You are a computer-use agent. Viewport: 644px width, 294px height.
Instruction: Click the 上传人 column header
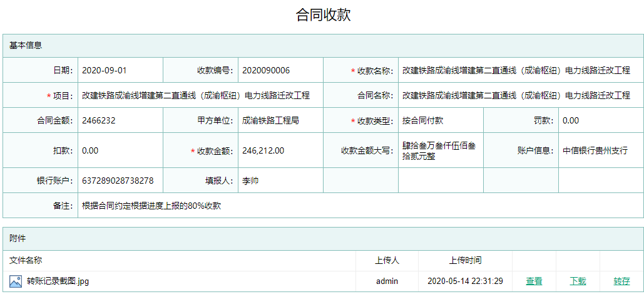(x=387, y=260)
